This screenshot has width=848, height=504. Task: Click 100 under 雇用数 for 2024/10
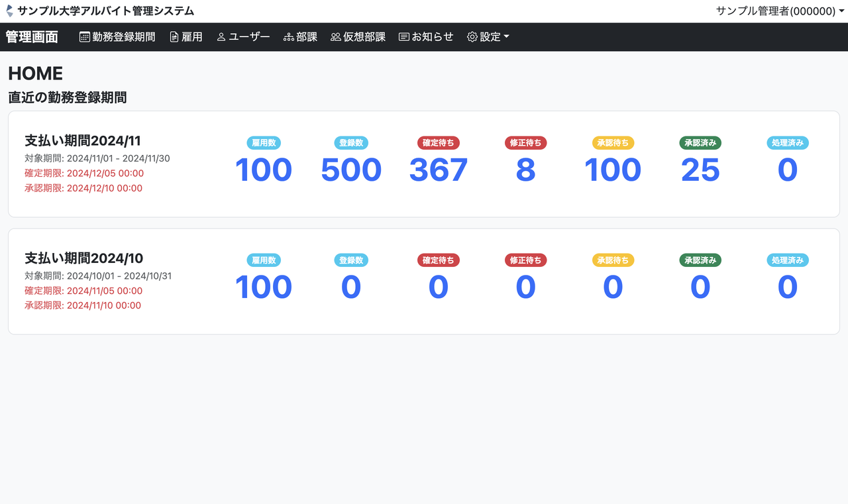point(264,287)
